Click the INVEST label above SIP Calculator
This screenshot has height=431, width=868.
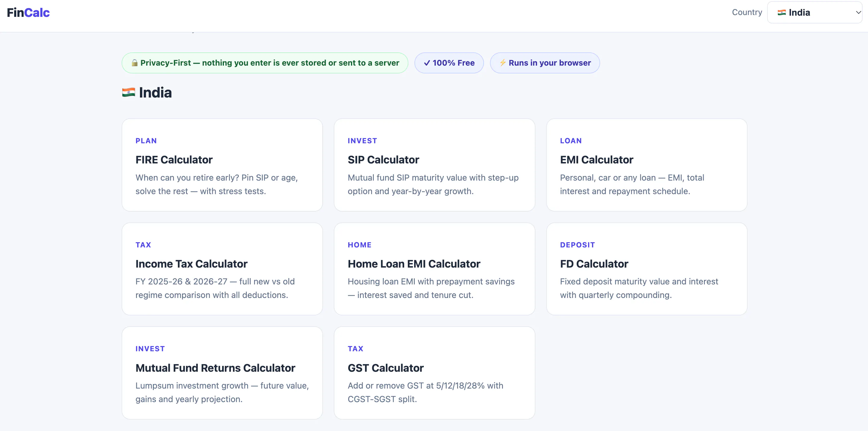[362, 141]
